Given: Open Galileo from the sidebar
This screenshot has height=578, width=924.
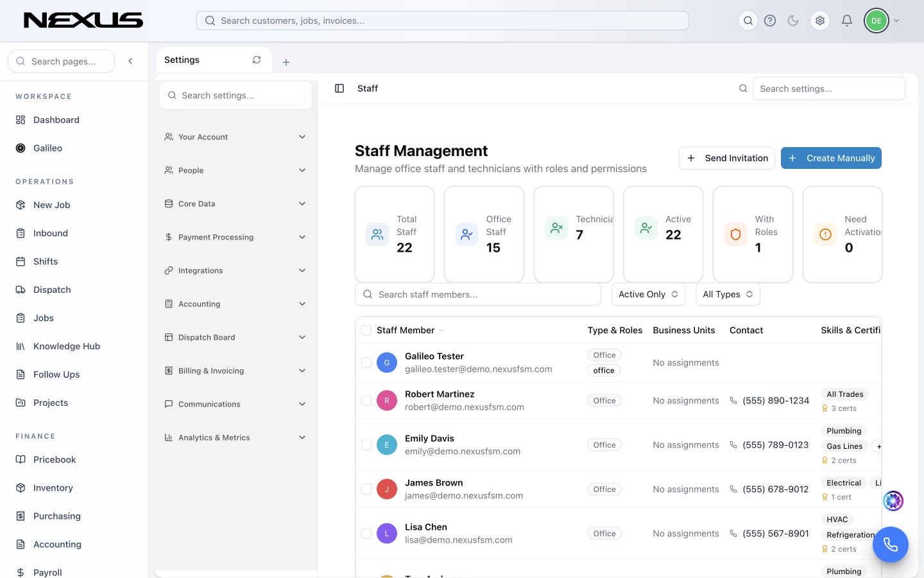Looking at the screenshot, I should pyautogui.click(x=47, y=148).
